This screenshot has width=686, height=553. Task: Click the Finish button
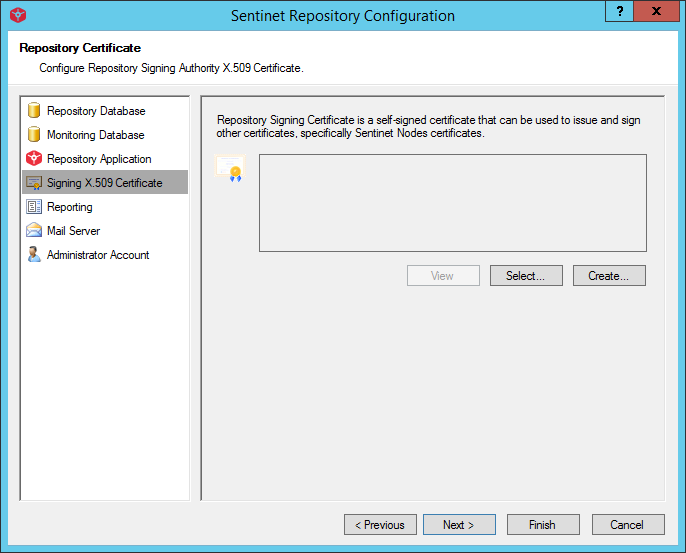543,525
